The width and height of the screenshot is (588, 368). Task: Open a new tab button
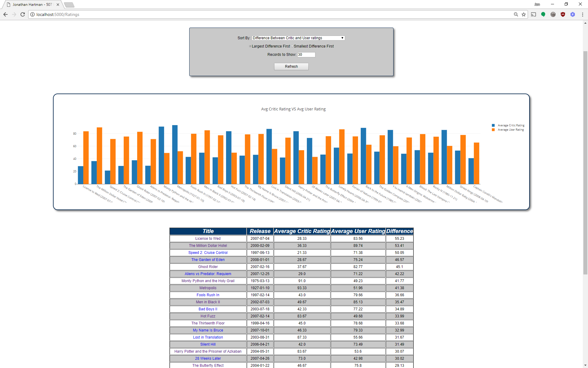point(69,5)
